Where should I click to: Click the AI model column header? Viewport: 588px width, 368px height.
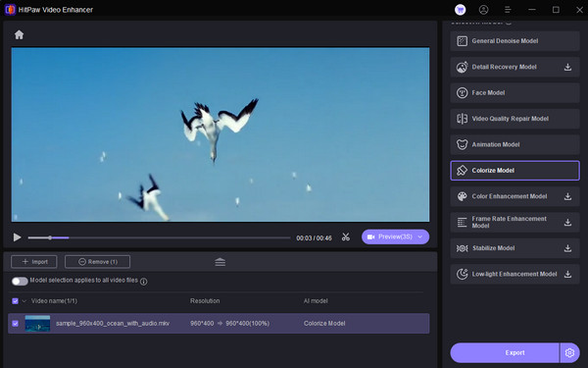coord(316,301)
